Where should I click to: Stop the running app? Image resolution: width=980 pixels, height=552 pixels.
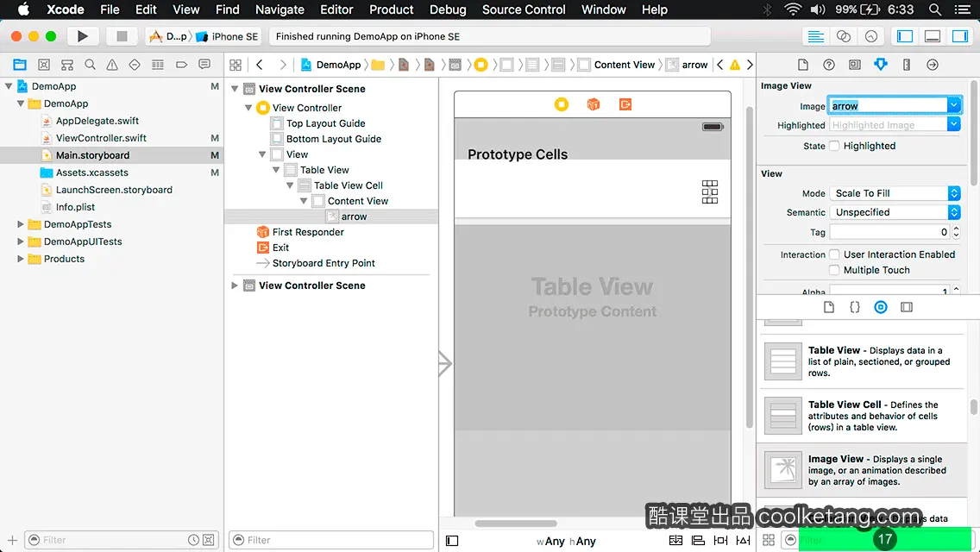(122, 36)
